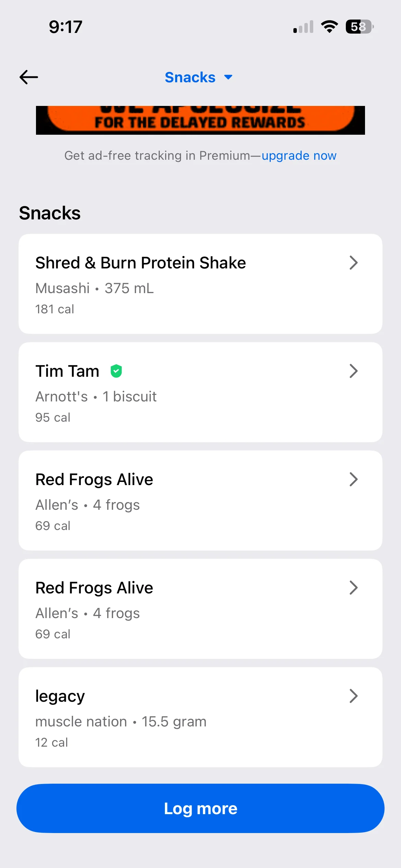This screenshot has height=868, width=401.
Task: Tap the back arrow icon
Action: tap(29, 77)
